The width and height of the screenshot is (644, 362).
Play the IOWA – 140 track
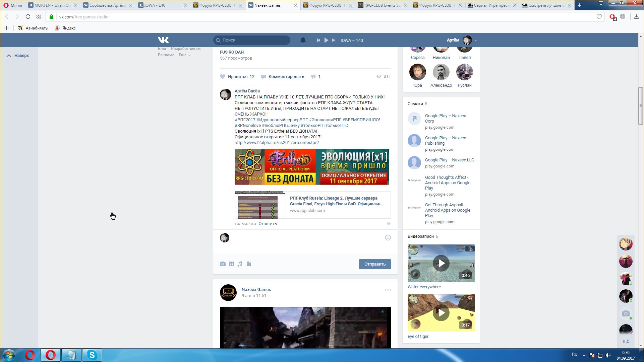coord(326,40)
